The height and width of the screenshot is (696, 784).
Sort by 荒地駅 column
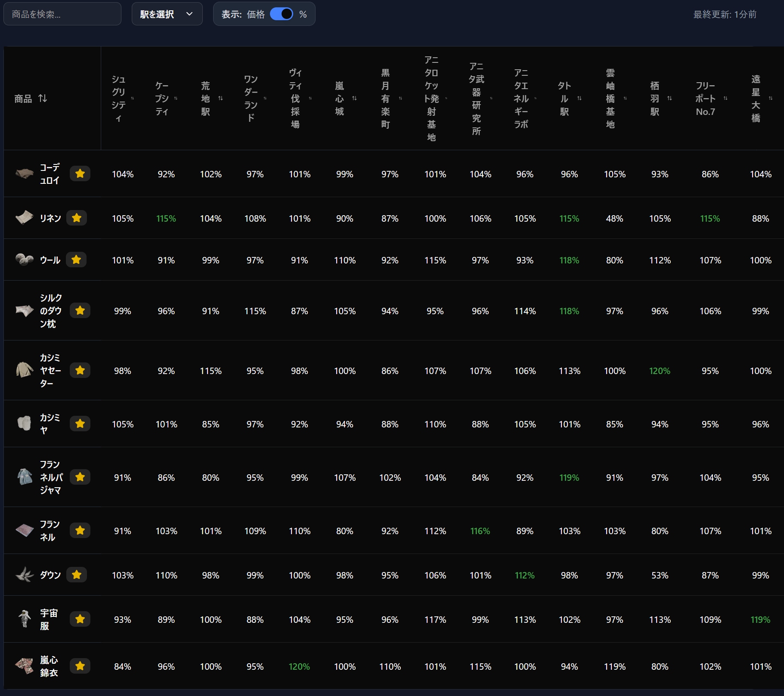(220, 99)
